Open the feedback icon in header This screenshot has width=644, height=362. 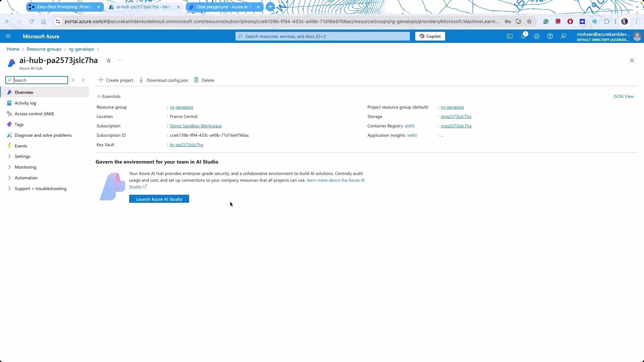(563, 36)
